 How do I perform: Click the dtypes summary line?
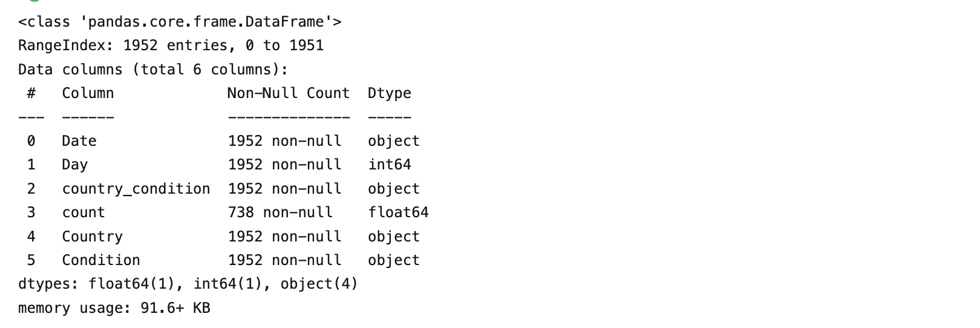188,284
